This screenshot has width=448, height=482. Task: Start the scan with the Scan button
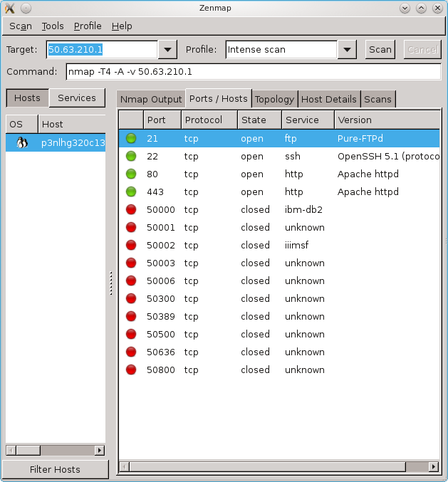pyautogui.click(x=380, y=50)
